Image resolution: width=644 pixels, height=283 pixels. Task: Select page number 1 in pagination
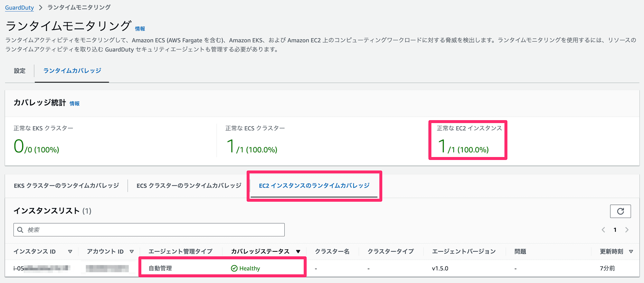click(x=615, y=230)
